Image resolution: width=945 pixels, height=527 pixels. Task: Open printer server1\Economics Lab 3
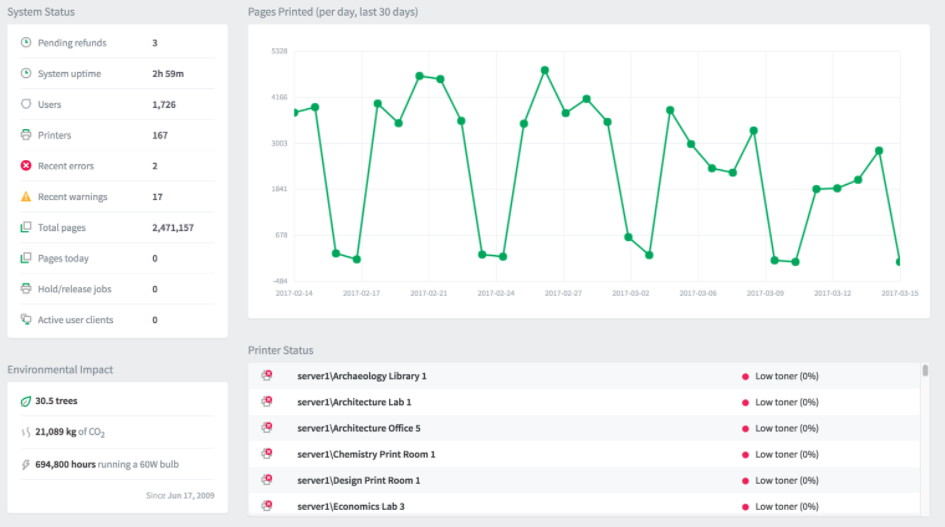(351, 506)
